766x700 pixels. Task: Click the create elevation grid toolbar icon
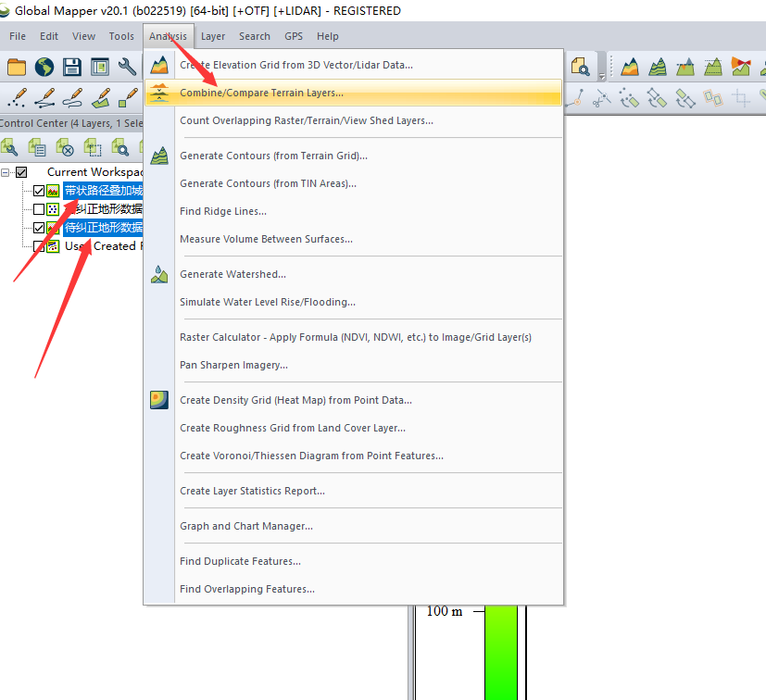(x=630, y=67)
